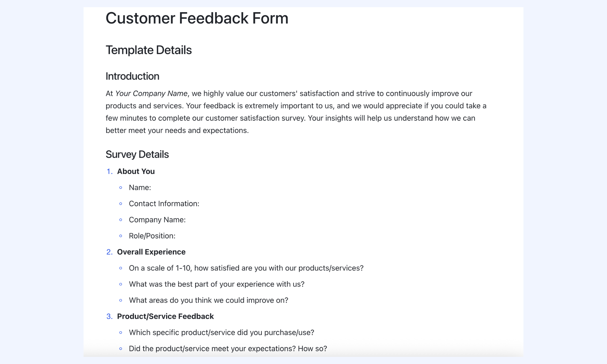Image resolution: width=607 pixels, height=364 pixels.
Task: Click the bullet marker beside Name:
Action: coord(121,188)
